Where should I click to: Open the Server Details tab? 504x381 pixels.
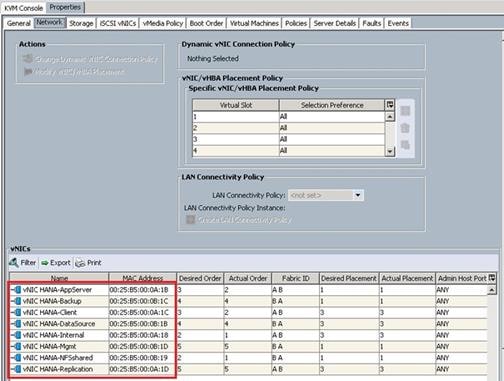[335, 23]
